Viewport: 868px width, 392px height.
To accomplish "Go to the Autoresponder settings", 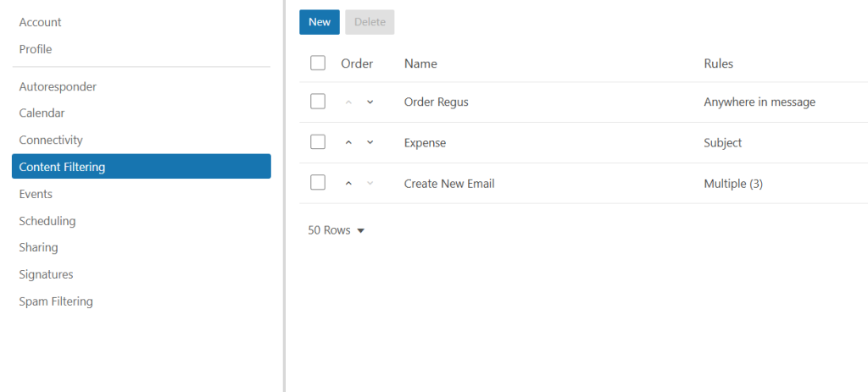I will [x=58, y=86].
